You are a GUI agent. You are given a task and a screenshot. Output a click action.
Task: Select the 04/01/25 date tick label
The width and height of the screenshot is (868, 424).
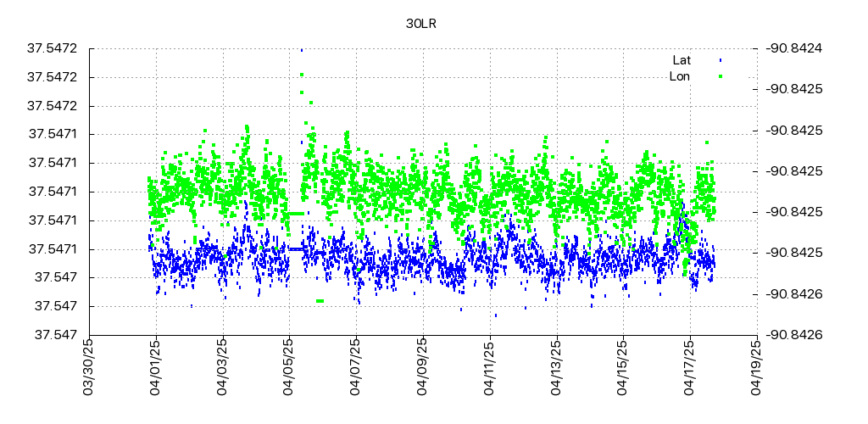click(x=156, y=367)
